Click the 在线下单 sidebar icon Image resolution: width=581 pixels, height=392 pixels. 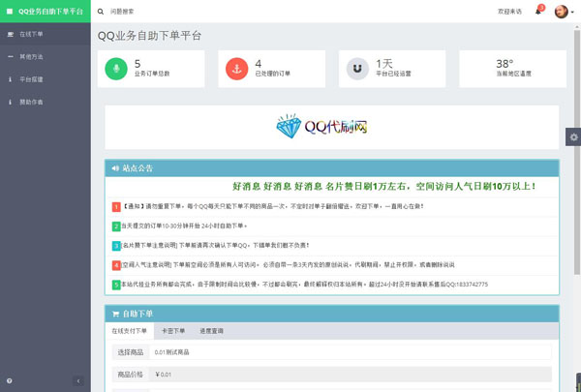click(x=11, y=34)
